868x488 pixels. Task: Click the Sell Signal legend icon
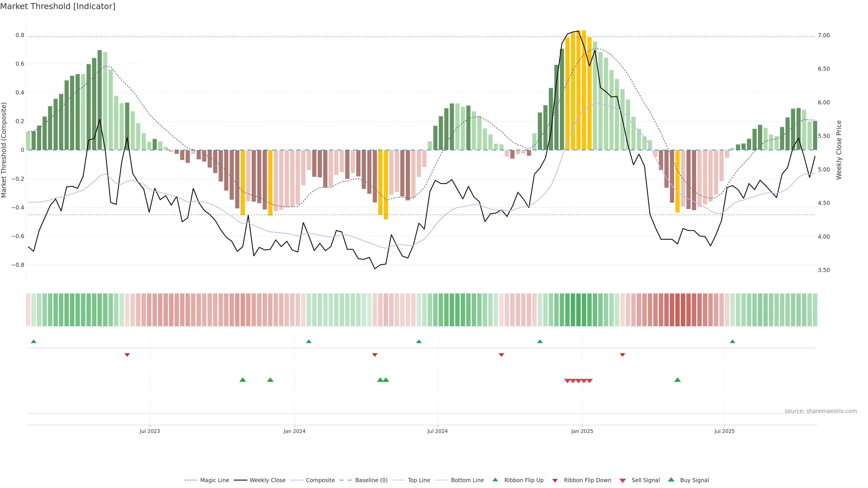(x=623, y=480)
